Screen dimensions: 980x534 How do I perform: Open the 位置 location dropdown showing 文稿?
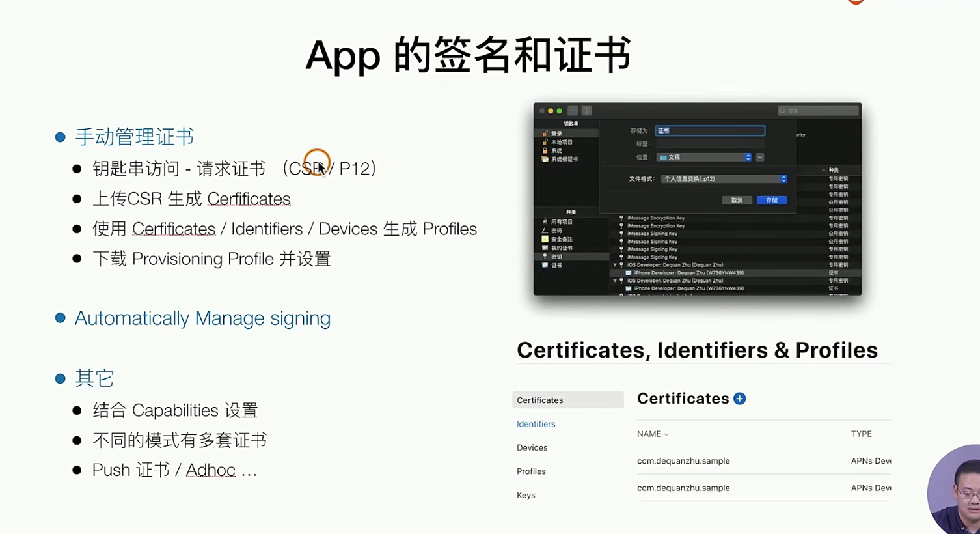(x=704, y=157)
